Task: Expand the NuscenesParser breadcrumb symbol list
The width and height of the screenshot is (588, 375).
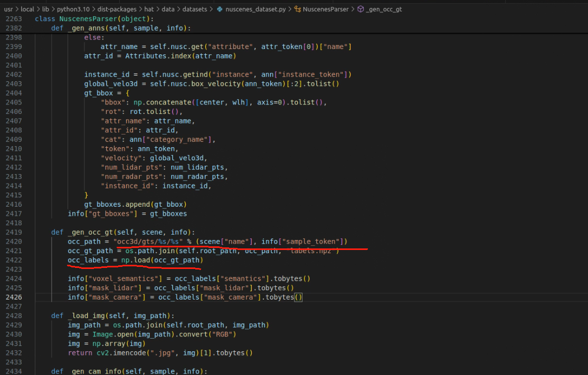Action: click(325, 9)
